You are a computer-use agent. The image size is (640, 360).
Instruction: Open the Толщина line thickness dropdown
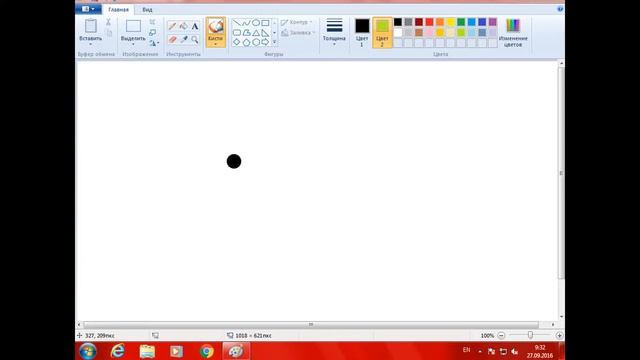coord(334,32)
